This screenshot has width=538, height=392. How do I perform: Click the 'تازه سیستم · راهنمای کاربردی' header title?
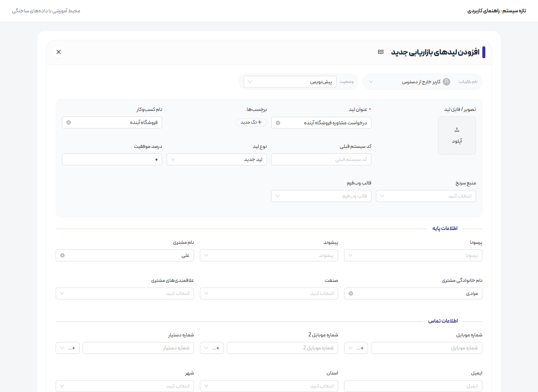pos(497,11)
